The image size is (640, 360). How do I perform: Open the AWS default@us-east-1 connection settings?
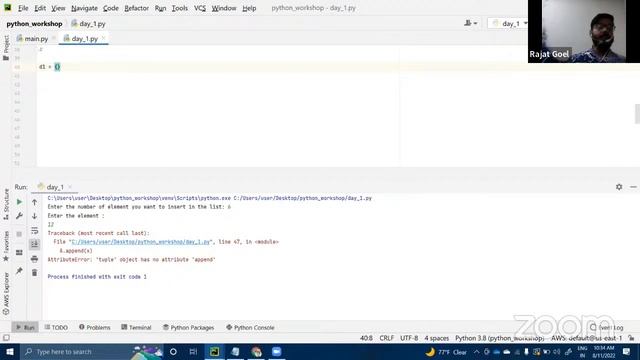587,338
